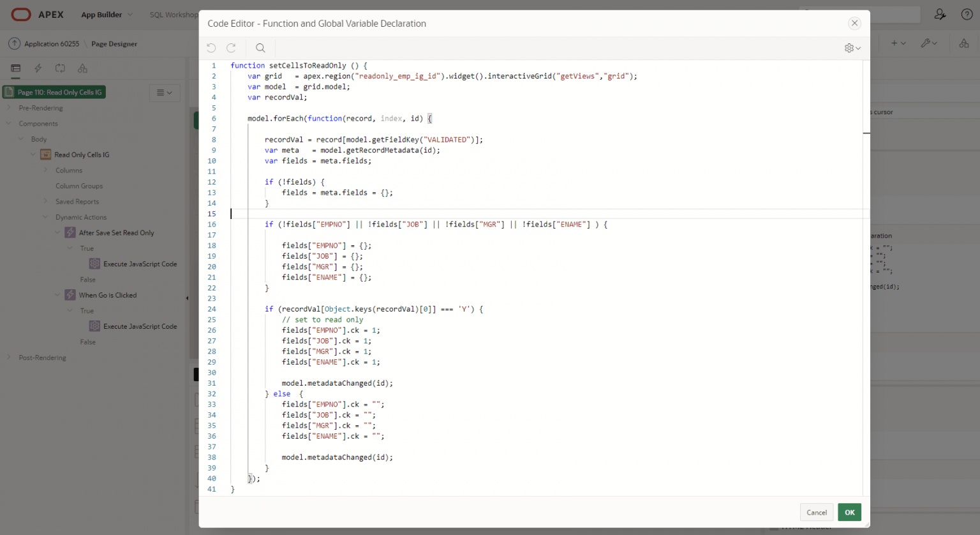Click the undo icon in the code editor
Viewport: 980px width, 535px height.
pyautogui.click(x=211, y=47)
